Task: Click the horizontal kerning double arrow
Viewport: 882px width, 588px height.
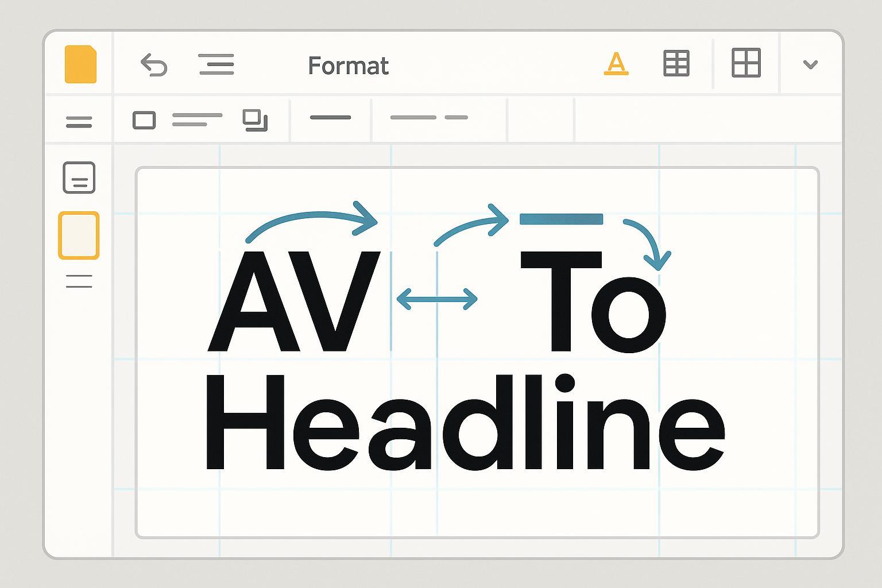Action: [x=436, y=299]
